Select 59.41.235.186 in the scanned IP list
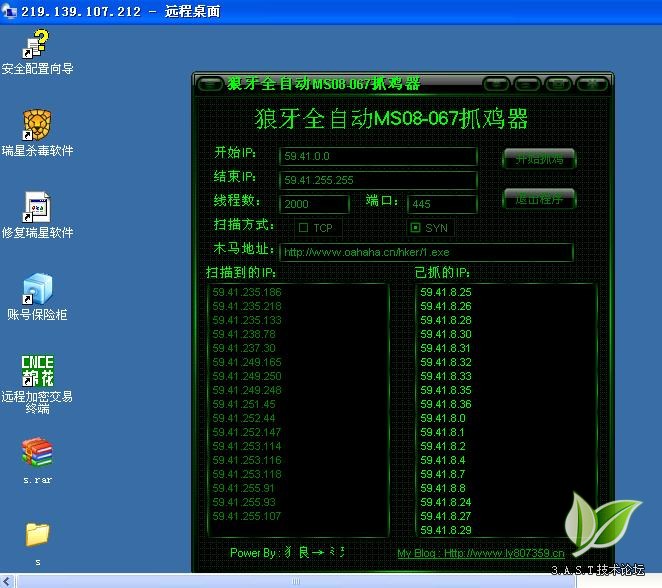Screen dimensions: 662x588 (x=247, y=292)
